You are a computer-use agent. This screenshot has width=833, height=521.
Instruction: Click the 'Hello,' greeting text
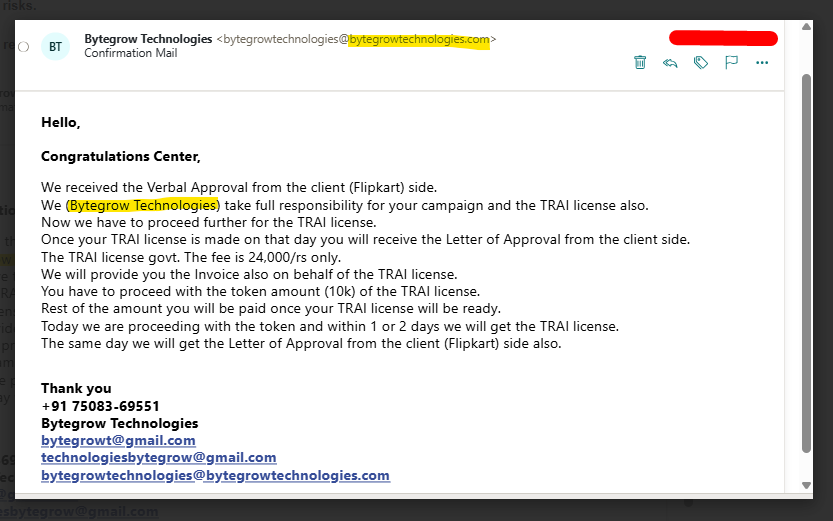[61, 123]
